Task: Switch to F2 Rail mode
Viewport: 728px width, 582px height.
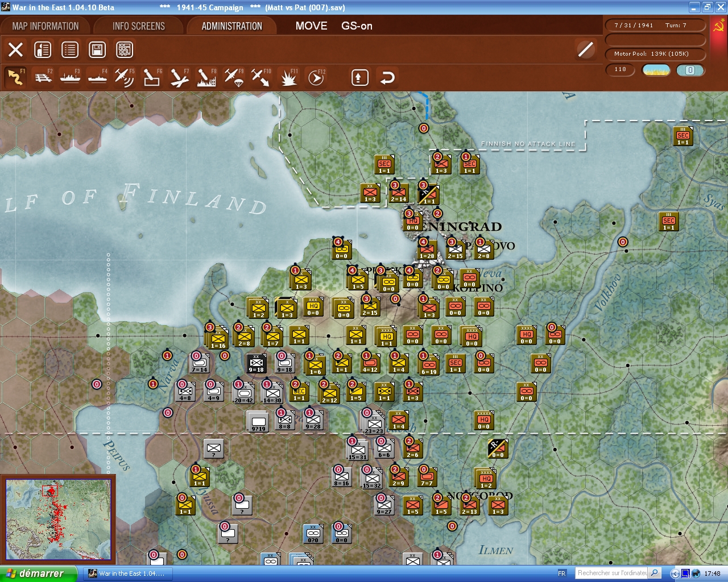Action: (43, 77)
